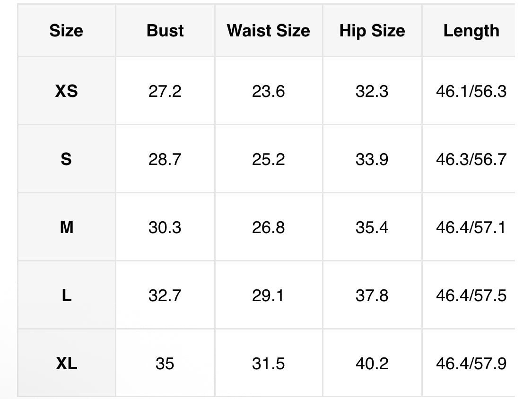The width and height of the screenshot is (532, 399).
Task: Click the Size column header
Action: [66, 31]
